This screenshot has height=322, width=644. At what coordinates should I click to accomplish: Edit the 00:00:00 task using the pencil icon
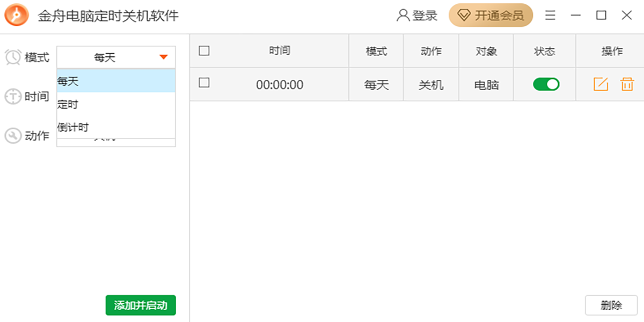click(601, 84)
